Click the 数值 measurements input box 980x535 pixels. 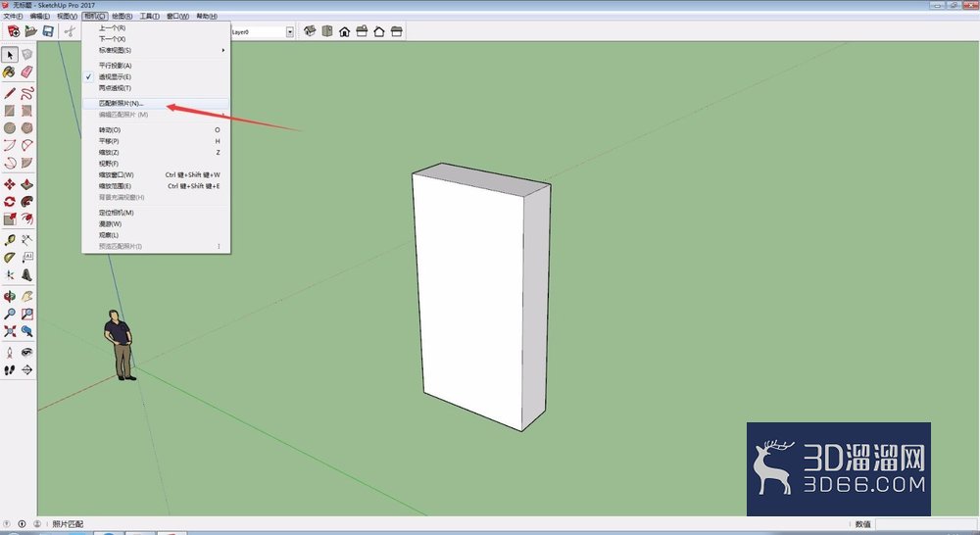coord(925,524)
